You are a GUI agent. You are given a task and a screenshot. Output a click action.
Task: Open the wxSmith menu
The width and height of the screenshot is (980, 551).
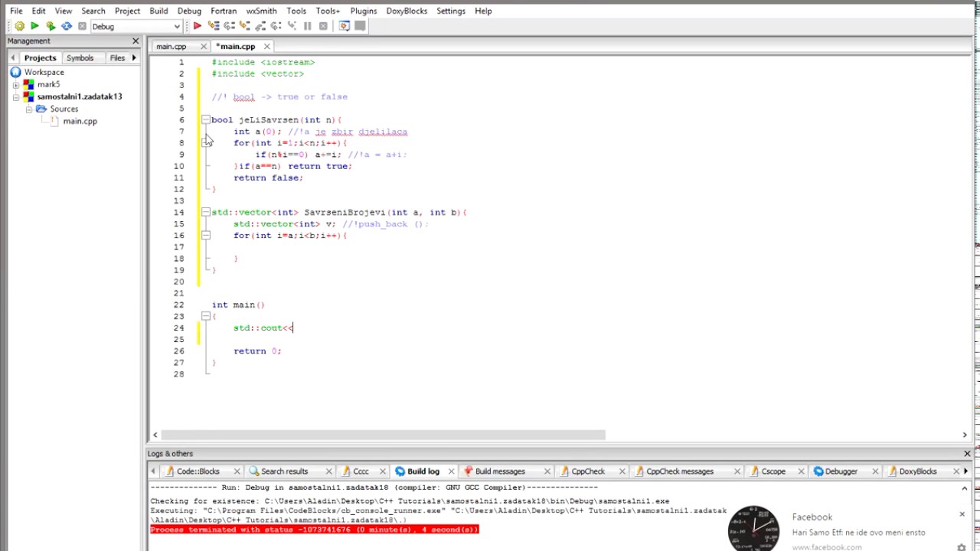[x=261, y=11]
